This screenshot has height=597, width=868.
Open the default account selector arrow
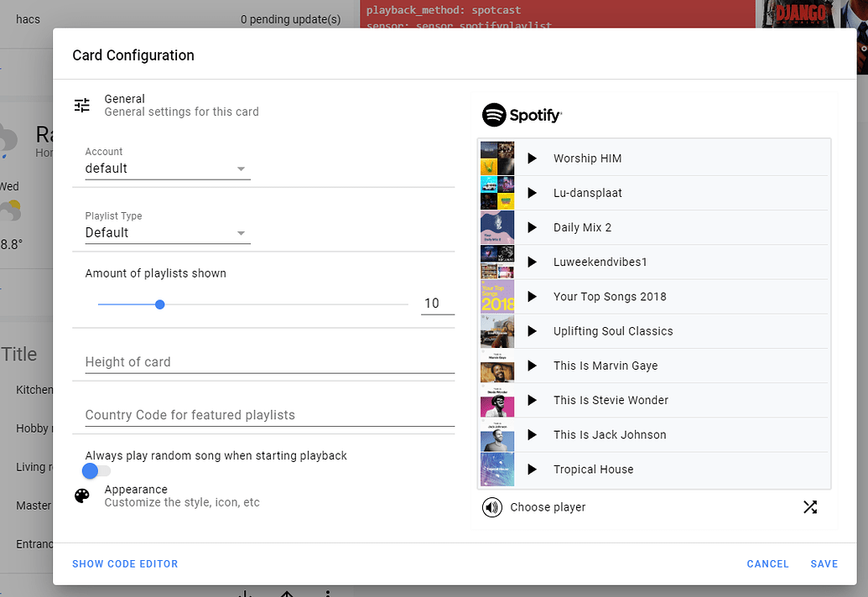click(241, 168)
